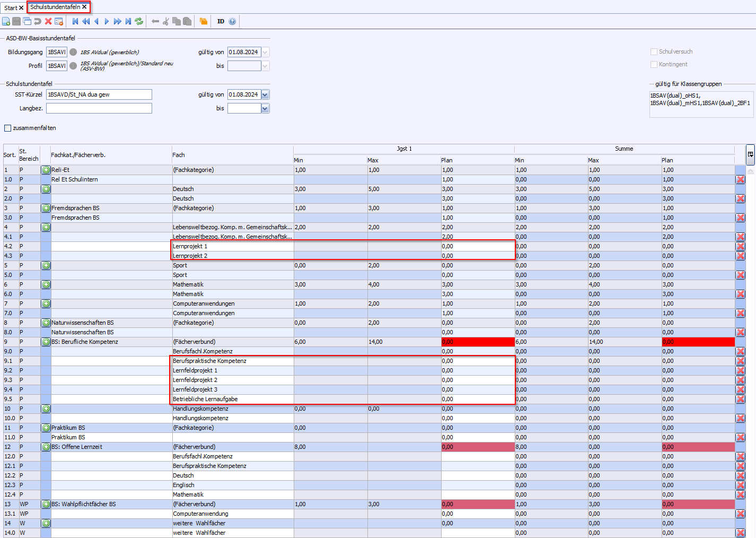This screenshot has height=538, width=756.
Task: Click the ID toolbar button
Action: pos(221,21)
